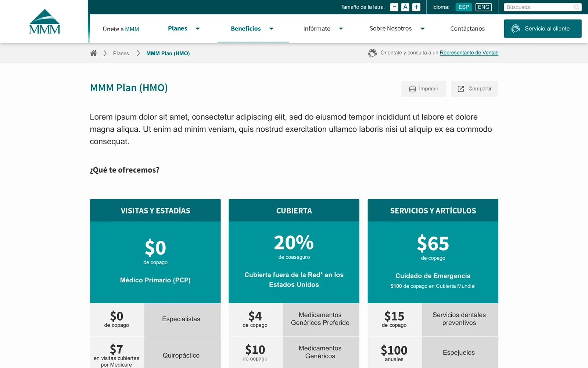
Task: Click Servicios dentales preventivos label
Action: 459,319
